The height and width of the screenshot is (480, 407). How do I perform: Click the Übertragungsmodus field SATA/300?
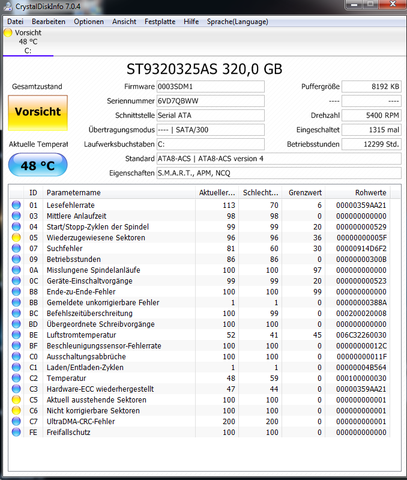click(x=211, y=130)
